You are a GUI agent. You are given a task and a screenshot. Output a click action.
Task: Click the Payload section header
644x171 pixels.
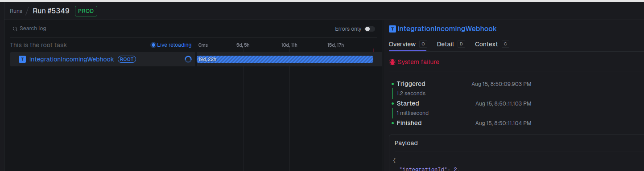pos(406,143)
